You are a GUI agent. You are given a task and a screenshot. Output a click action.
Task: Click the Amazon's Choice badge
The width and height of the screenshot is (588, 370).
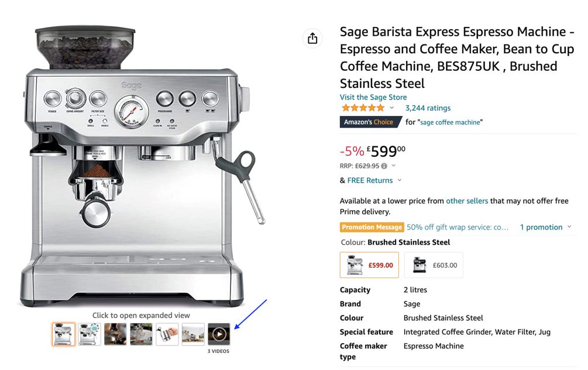(x=370, y=122)
